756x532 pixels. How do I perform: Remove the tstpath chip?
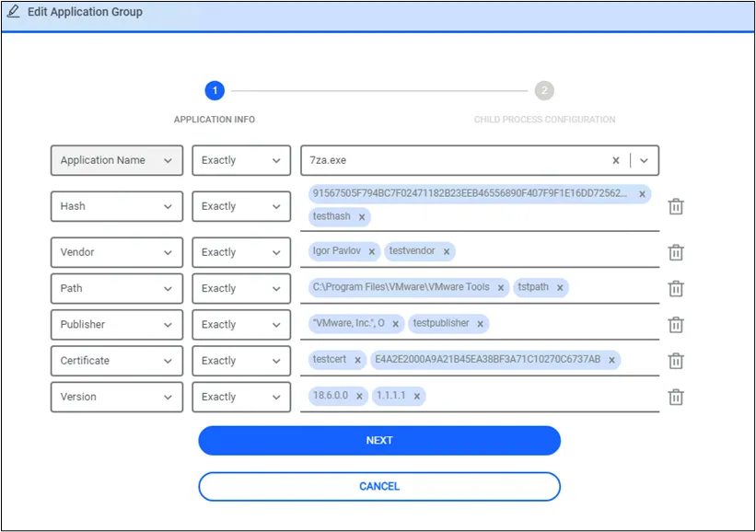(x=560, y=288)
